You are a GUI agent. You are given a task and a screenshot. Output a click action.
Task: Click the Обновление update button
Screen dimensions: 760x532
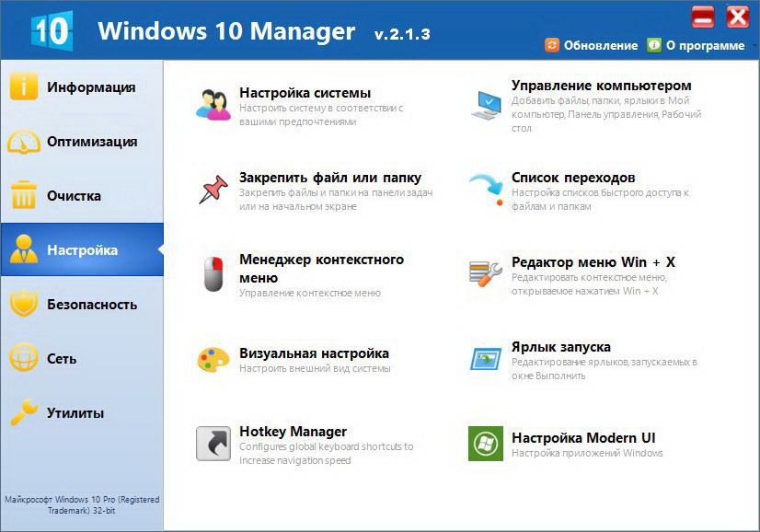[x=592, y=45]
